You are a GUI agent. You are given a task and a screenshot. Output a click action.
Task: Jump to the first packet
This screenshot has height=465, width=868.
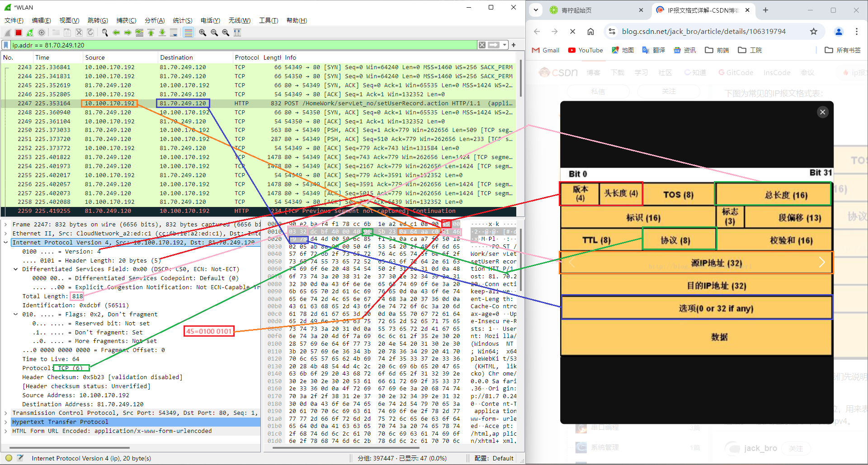(x=151, y=33)
